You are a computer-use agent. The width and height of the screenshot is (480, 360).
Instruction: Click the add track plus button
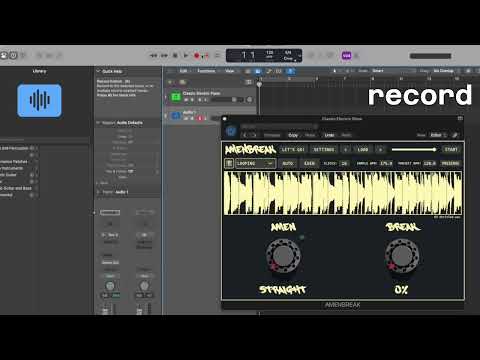pyautogui.click(x=170, y=82)
